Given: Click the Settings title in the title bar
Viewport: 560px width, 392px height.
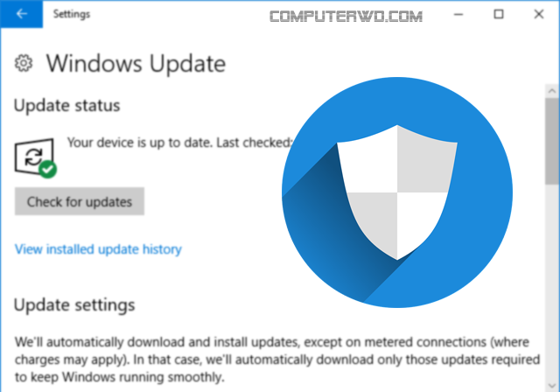Looking at the screenshot, I should click(72, 14).
